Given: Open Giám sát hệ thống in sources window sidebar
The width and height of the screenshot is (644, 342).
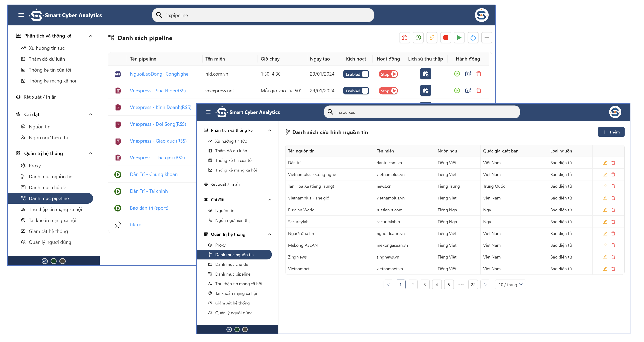Looking at the screenshot, I should pyautogui.click(x=232, y=303).
